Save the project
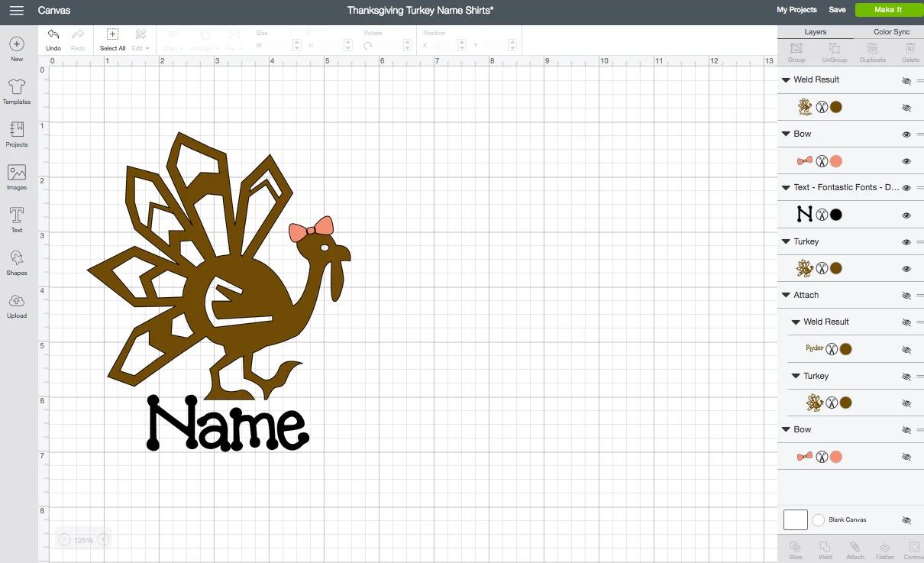The image size is (924, 563). [837, 10]
